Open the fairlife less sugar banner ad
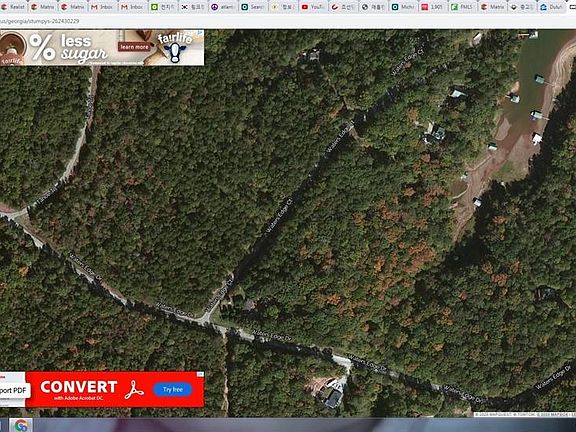Screen dimensions: 576x432 point(102,48)
